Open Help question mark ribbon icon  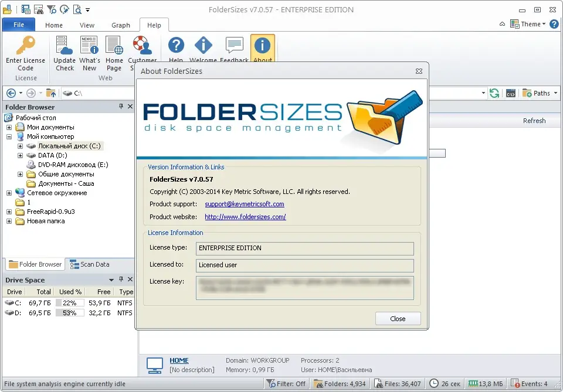click(x=176, y=49)
